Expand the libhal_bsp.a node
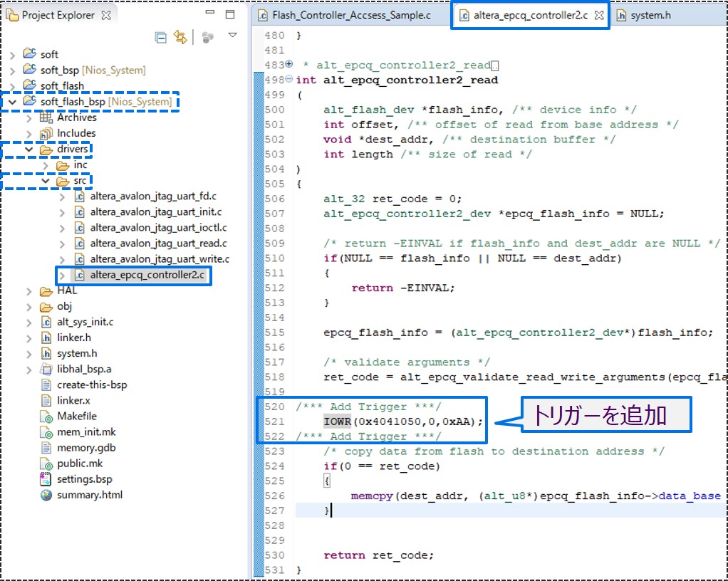The width and height of the screenshot is (728, 581). (x=29, y=370)
